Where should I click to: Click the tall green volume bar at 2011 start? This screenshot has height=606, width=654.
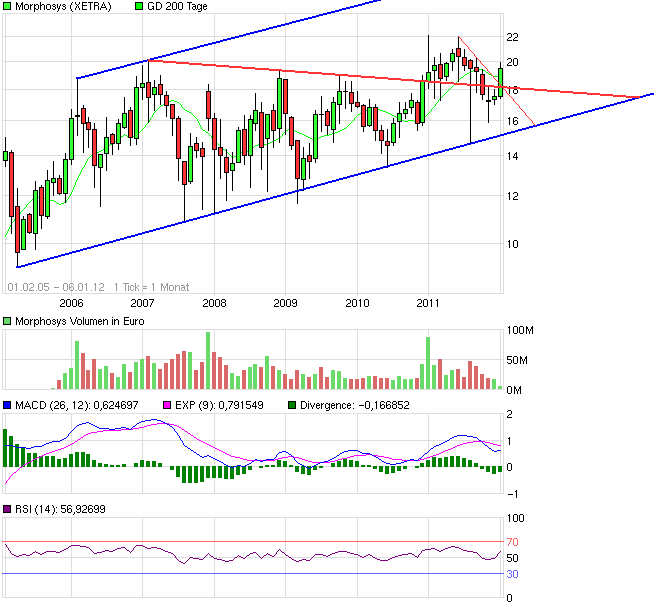coord(428,363)
